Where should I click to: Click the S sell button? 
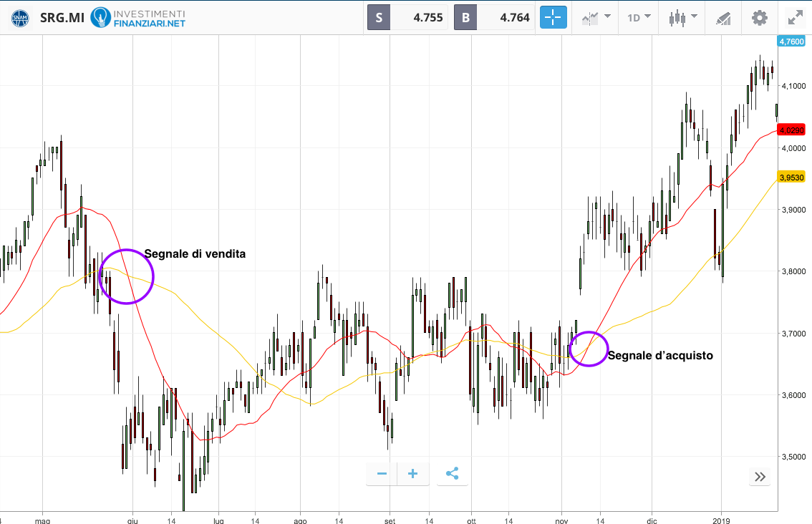click(x=379, y=17)
